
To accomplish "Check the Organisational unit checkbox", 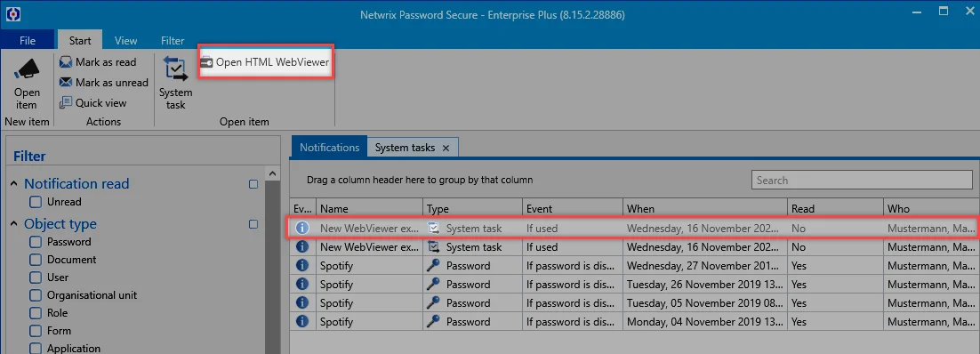I will [x=36, y=295].
